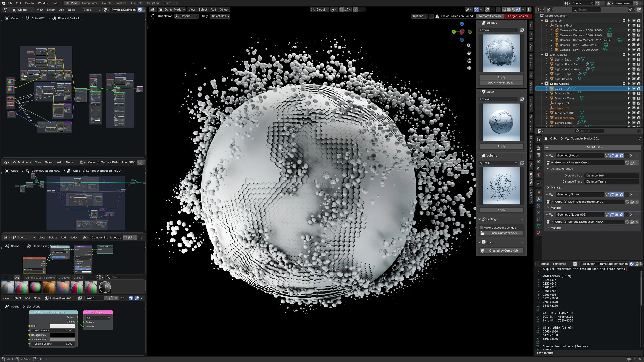Image resolution: width=644 pixels, height=362 pixels.
Task: Click the Volume Color swatch in World node
Action: point(62,340)
